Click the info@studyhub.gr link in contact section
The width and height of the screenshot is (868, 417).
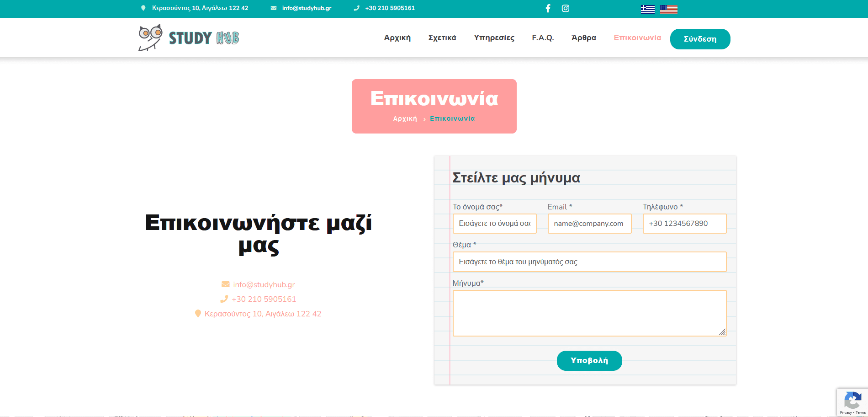pyautogui.click(x=264, y=284)
